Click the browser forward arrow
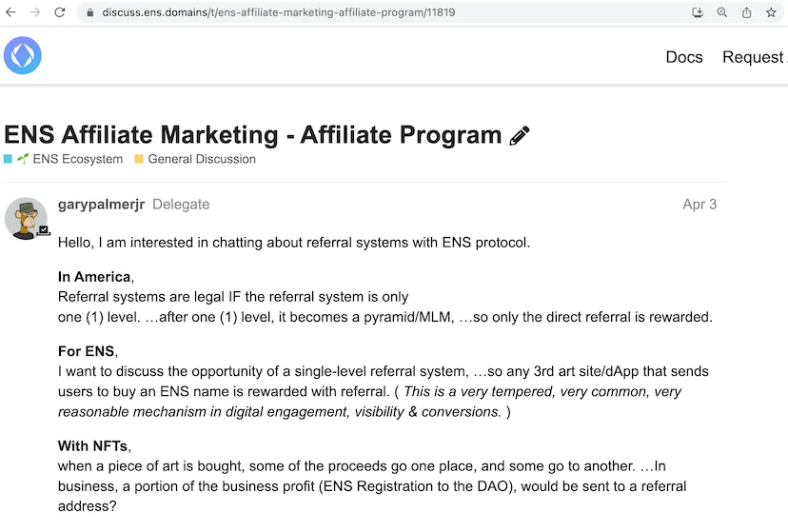Viewport: 788px width, 532px height. click(35, 12)
